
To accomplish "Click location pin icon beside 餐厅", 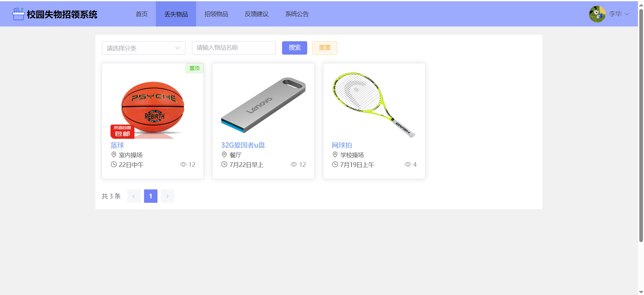I will [224, 155].
